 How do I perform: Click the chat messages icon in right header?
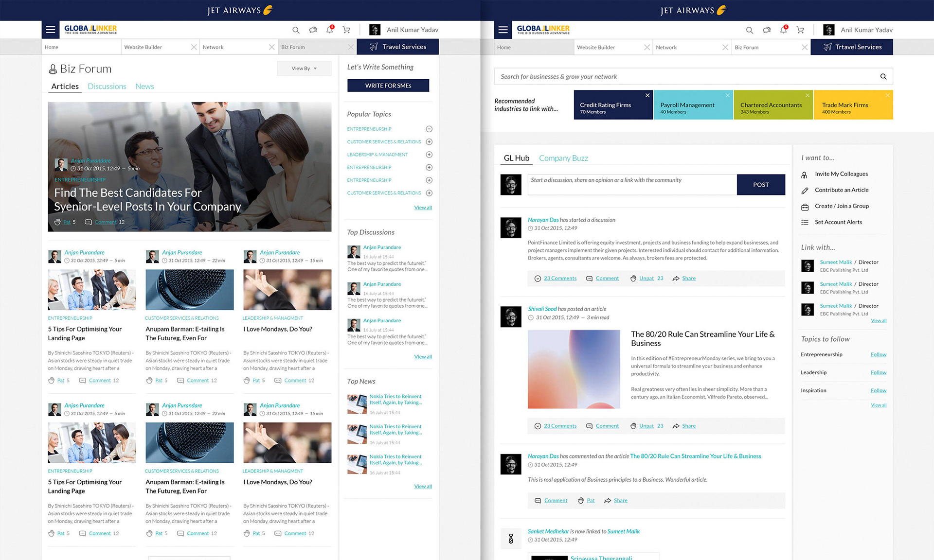tap(767, 30)
